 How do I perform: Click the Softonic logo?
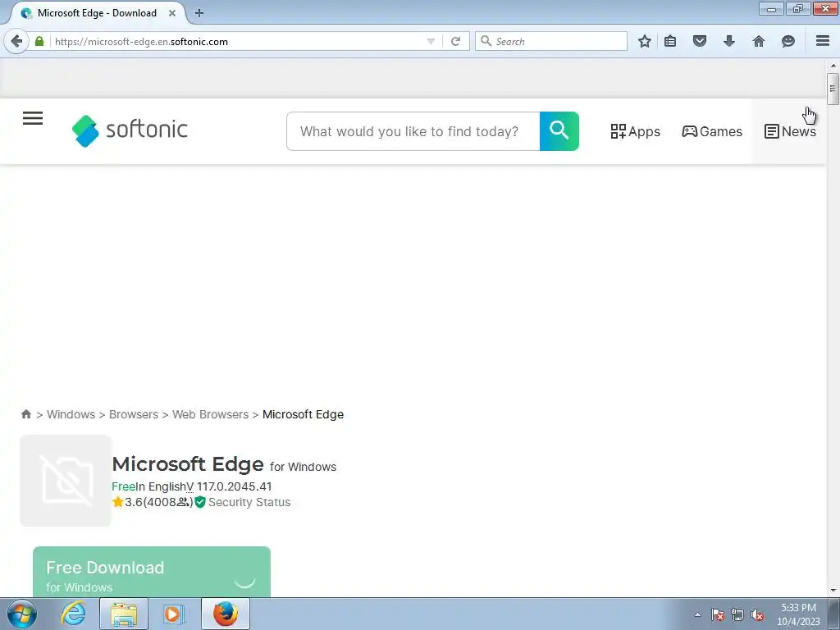click(x=130, y=130)
